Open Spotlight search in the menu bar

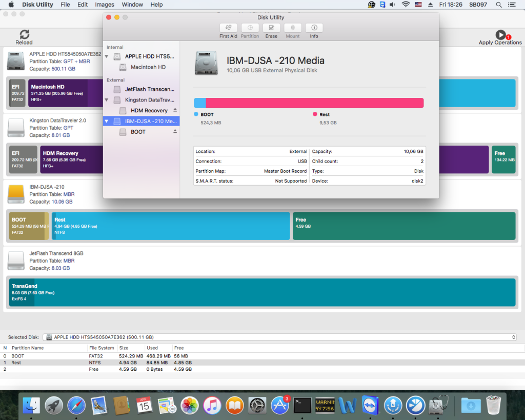click(498, 5)
